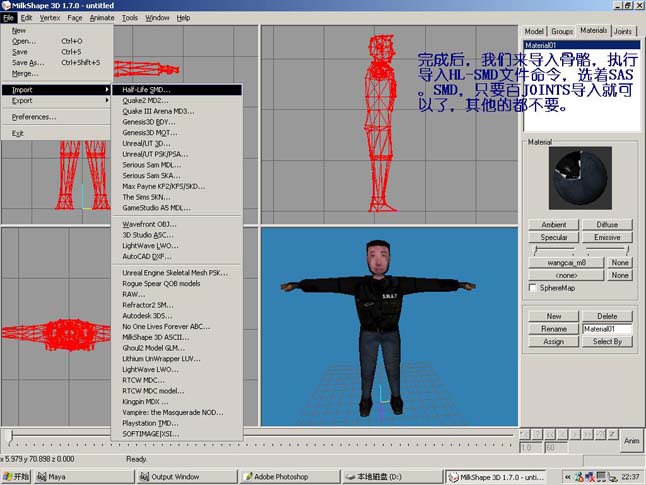Image resolution: width=646 pixels, height=485 pixels.
Task: Click the <none> alpha map button
Action: [x=566, y=275]
